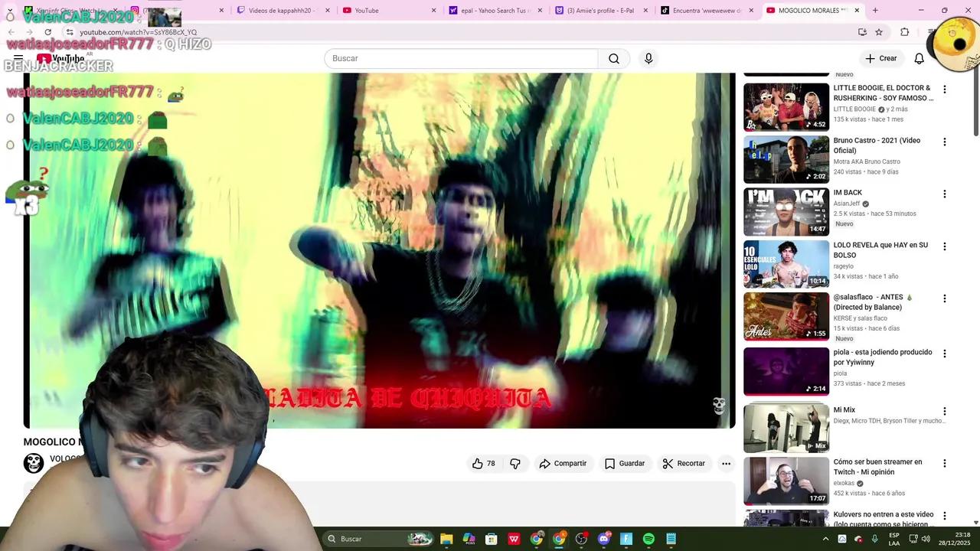980x551 pixels.
Task: Switch to Videos de kappahhh20 tab
Action: (x=280, y=11)
